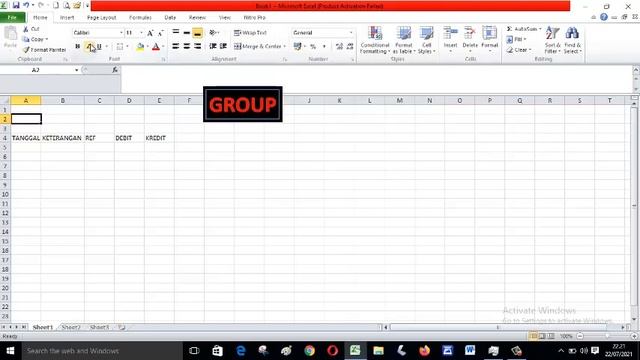Decrease the decimal places
The width and height of the screenshot is (640, 360).
tap(350, 47)
